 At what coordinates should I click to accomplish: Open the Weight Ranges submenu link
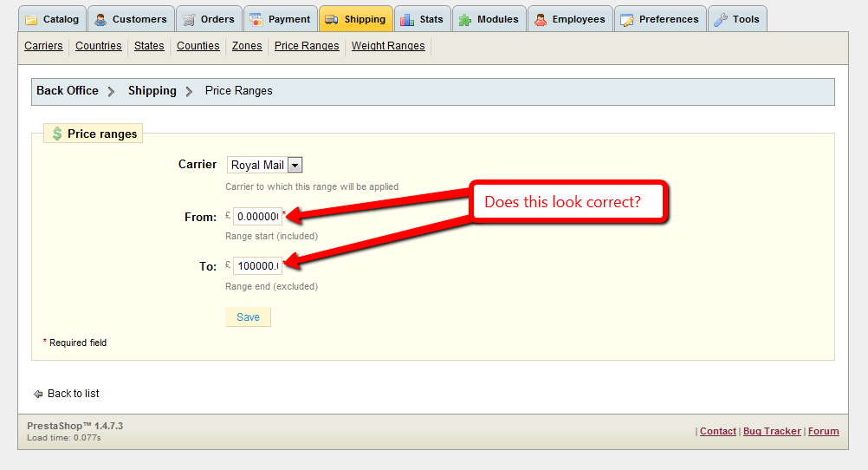click(x=388, y=46)
